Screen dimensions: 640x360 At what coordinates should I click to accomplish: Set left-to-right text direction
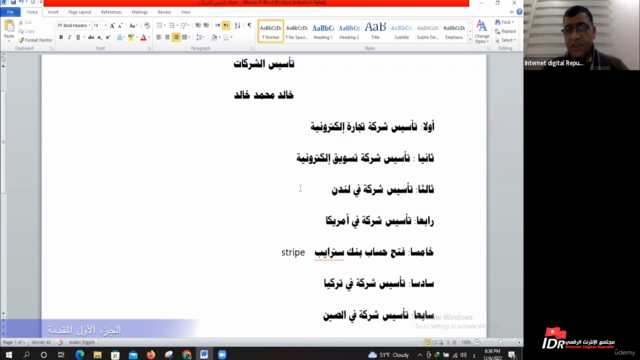[218, 26]
